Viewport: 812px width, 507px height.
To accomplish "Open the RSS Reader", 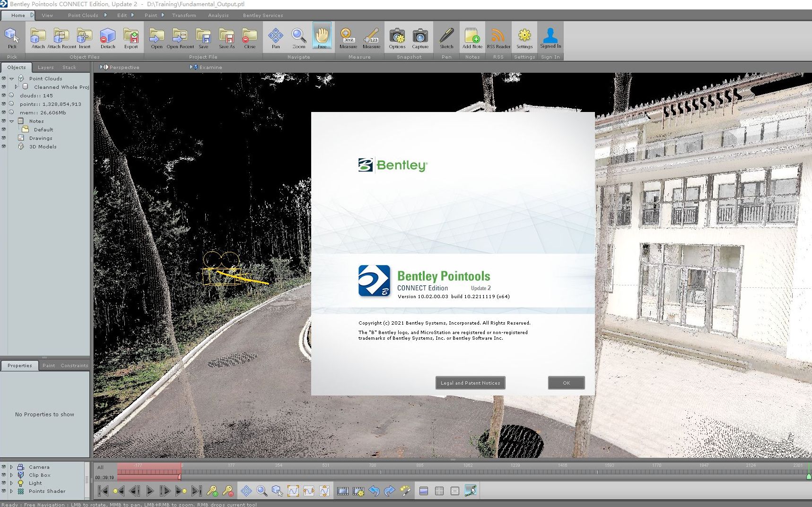I will pos(498,37).
